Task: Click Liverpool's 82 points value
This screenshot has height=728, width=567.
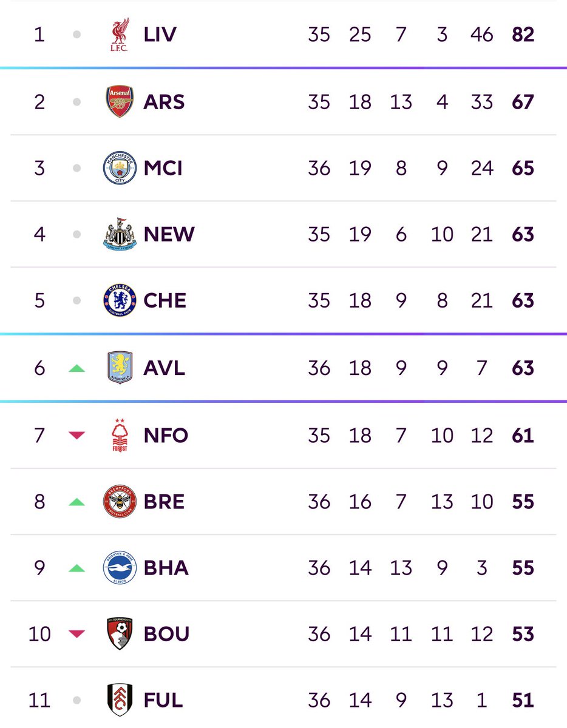Action: pyautogui.click(x=523, y=35)
